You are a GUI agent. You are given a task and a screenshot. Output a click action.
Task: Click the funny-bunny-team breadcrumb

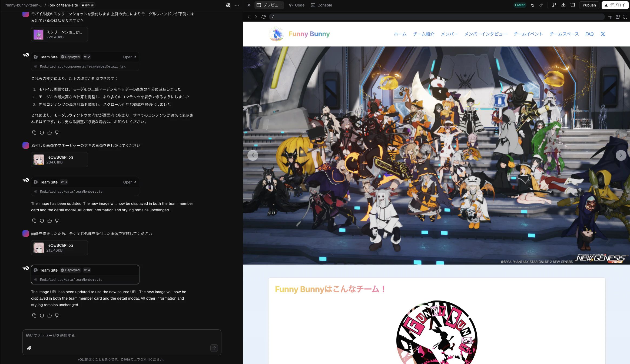[x=24, y=5]
